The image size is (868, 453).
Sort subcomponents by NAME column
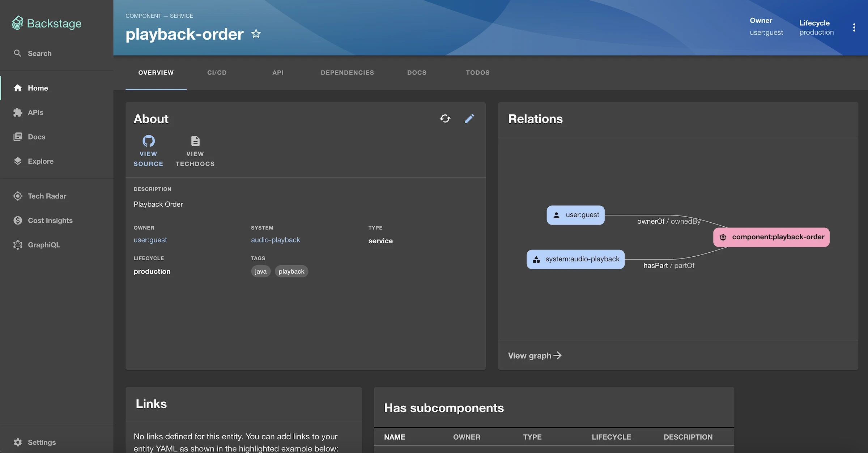(395, 437)
